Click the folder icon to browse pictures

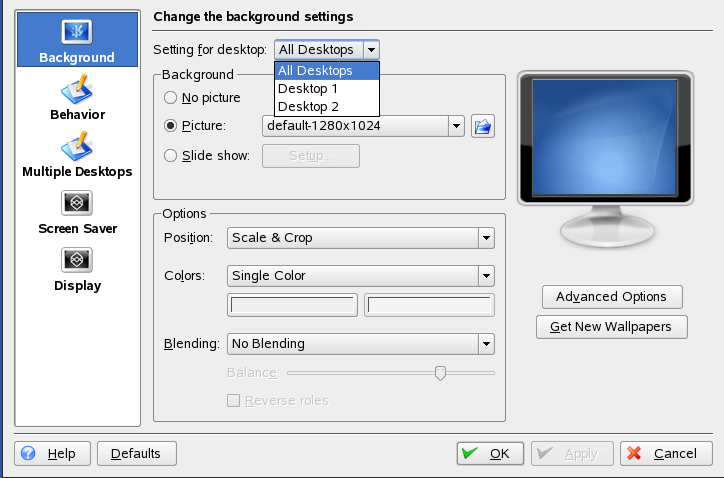click(484, 126)
